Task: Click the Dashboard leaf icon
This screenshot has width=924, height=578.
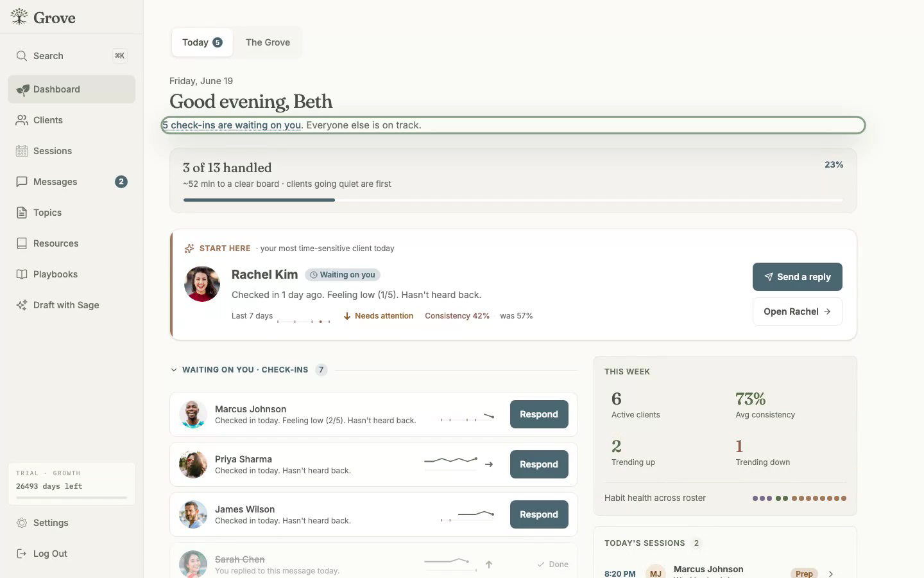Action: coord(22,89)
